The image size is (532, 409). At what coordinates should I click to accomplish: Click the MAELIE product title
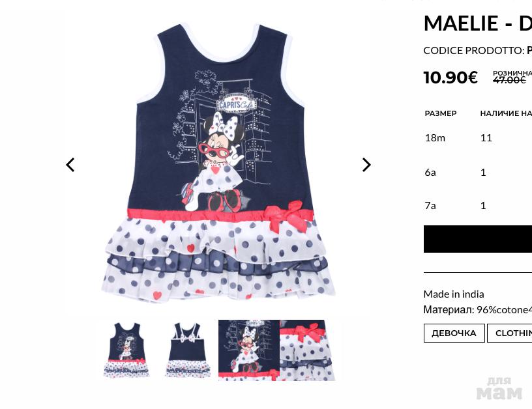(478, 23)
